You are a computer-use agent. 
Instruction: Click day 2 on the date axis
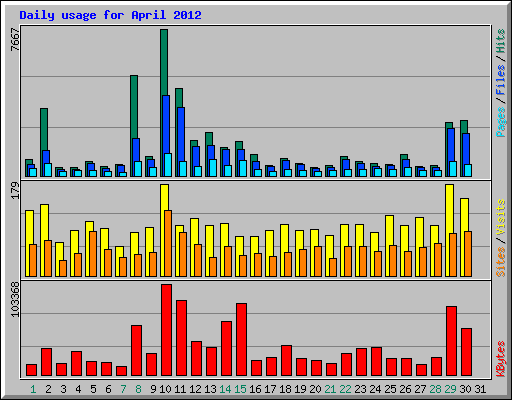[48, 389]
